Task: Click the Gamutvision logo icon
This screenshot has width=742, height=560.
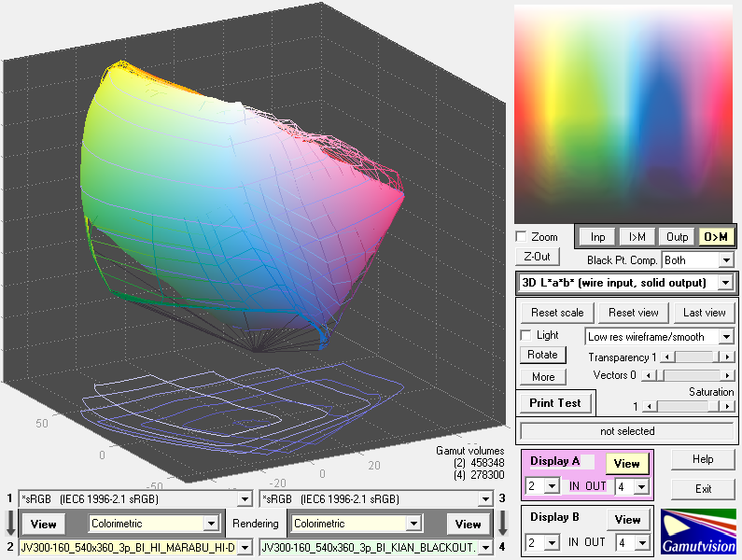Action: (x=698, y=532)
